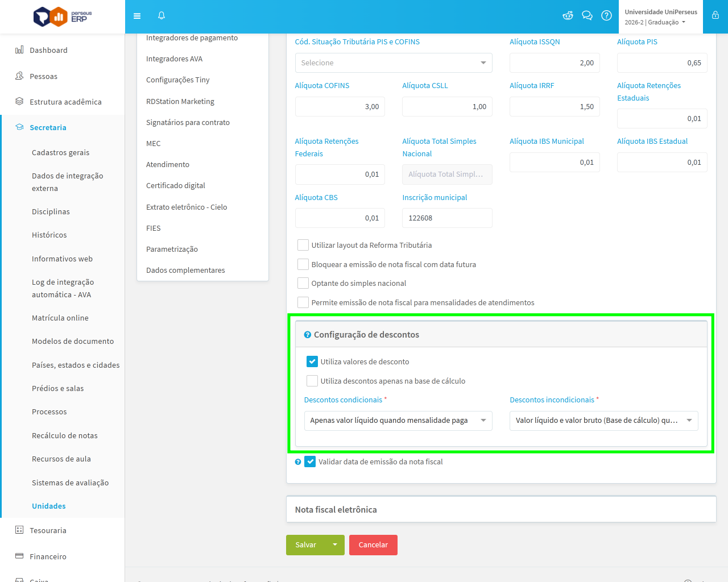Go to Matrícula online
The width and height of the screenshot is (728, 582).
60,318
